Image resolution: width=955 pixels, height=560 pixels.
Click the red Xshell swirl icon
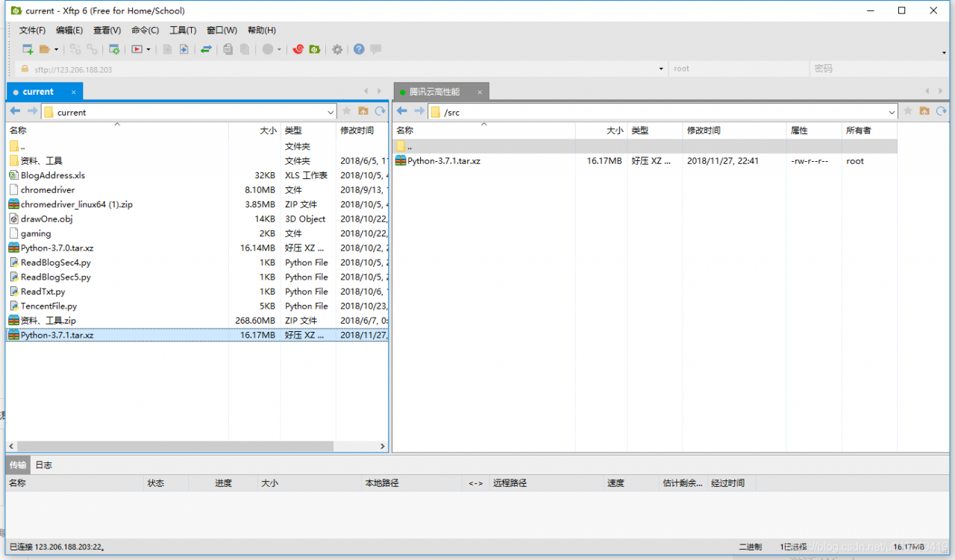click(298, 49)
